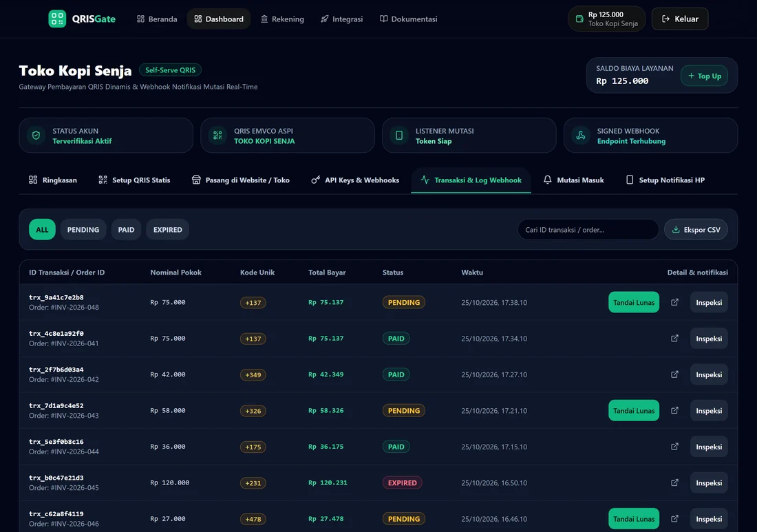Open the Rekening nav item
Viewport: 757px width, 532px height.
point(282,19)
